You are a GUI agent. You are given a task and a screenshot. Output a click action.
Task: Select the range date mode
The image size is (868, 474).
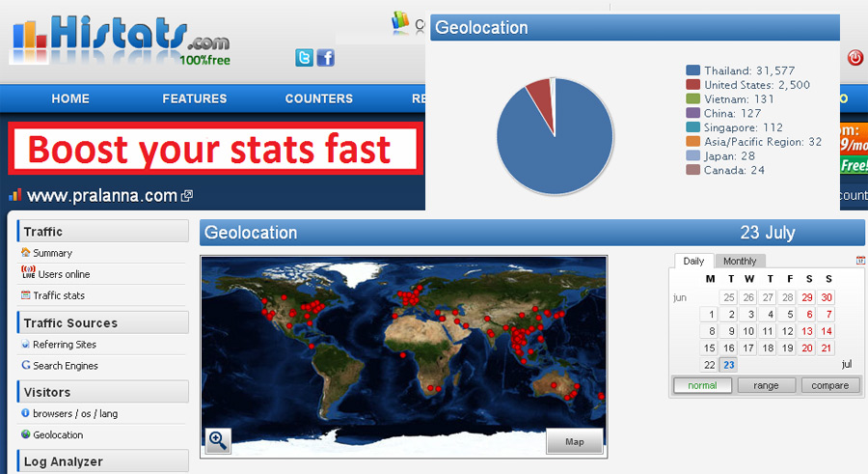tap(766, 385)
